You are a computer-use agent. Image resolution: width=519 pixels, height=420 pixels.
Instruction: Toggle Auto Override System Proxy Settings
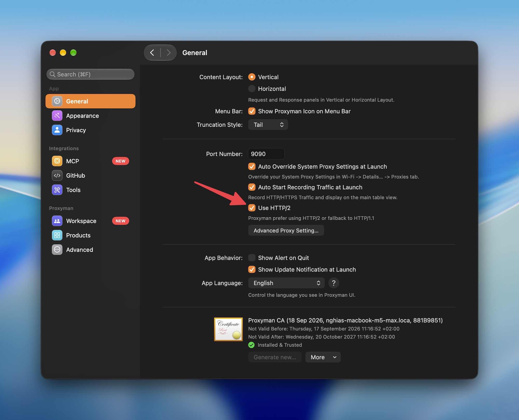pos(252,166)
